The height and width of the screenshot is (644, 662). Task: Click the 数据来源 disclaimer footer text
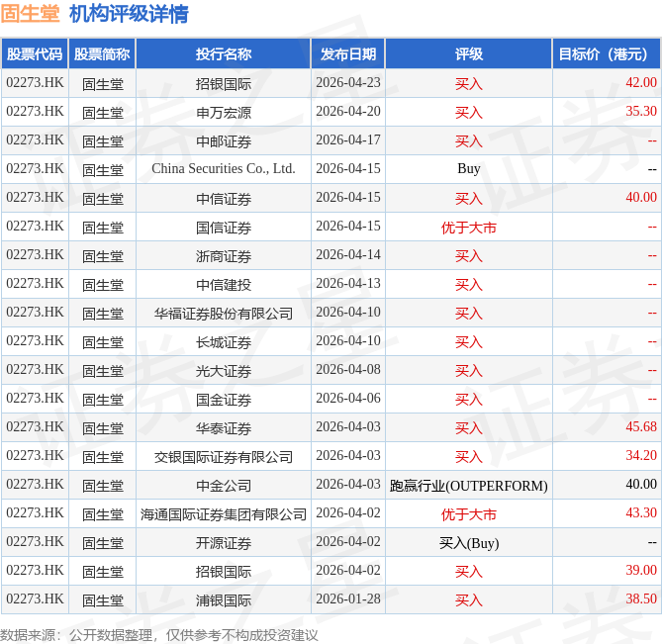tap(158, 635)
